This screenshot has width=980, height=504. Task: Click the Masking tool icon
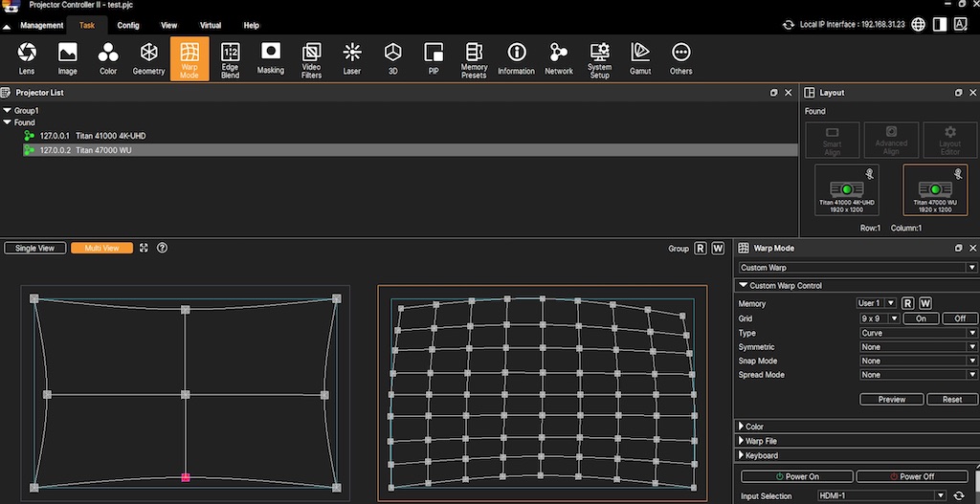tap(271, 57)
